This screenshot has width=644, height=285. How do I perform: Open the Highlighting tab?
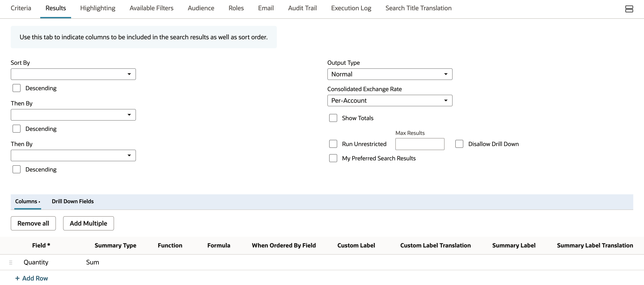point(98,8)
